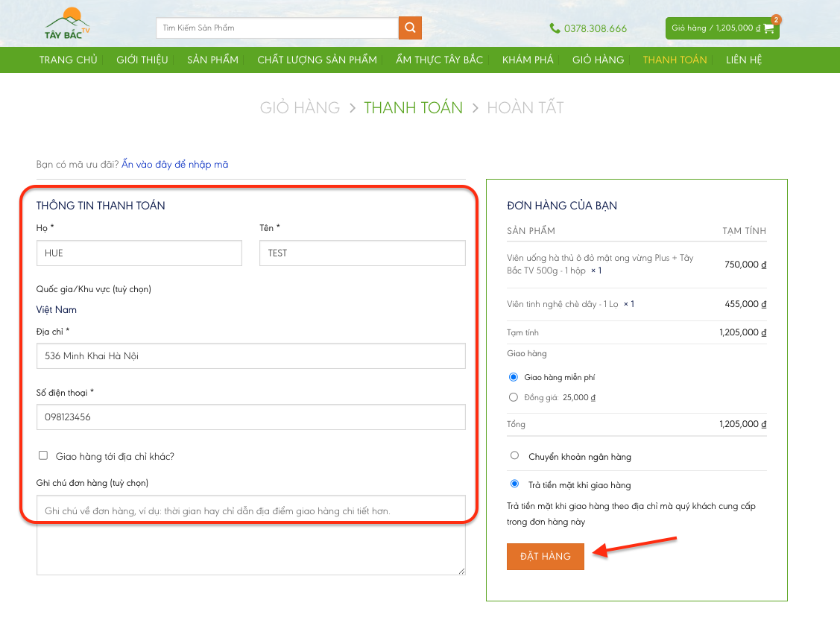Go to 'Trang chủ' in navigation
Screen dimensions: 840x626
68,60
